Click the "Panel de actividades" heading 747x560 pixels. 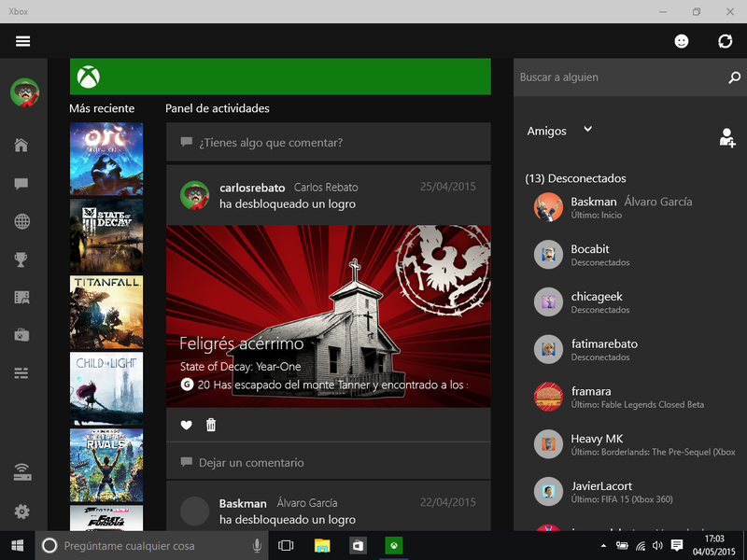pos(218,108)
